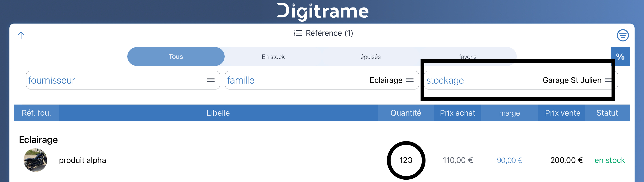Click the Prix achat column header
This screenshot has width=644, height=182.
pos(458,113)
